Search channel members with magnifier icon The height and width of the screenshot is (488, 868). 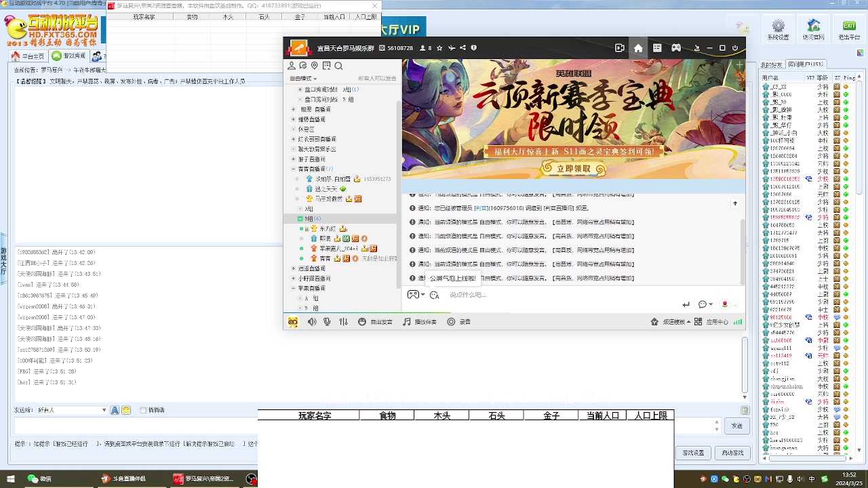[338, 66]
